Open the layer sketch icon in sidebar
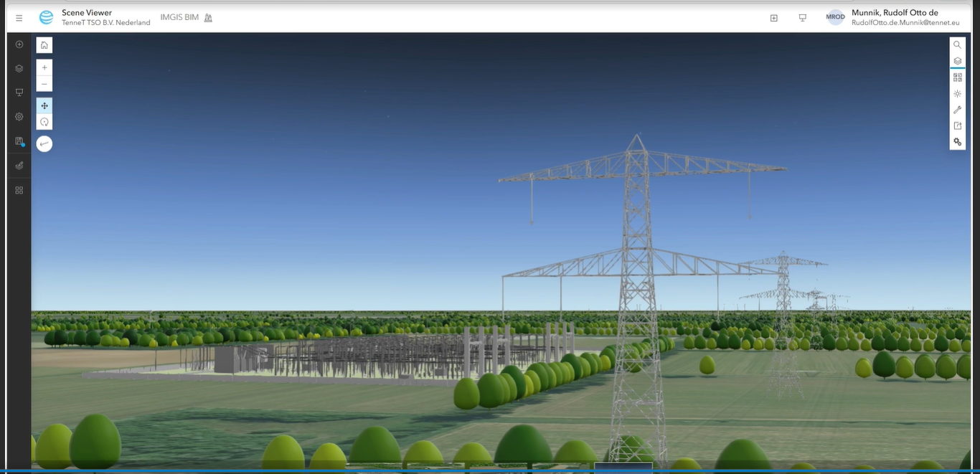Image resolution: width=980 pixels, height=474 pixels. (x=19, y=166)
